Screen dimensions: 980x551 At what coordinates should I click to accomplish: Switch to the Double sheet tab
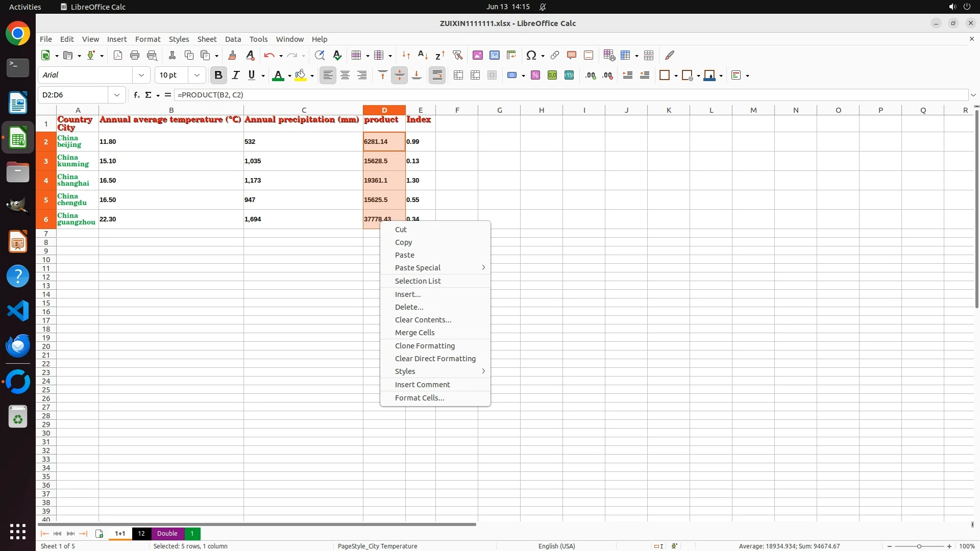coord(167,533)
